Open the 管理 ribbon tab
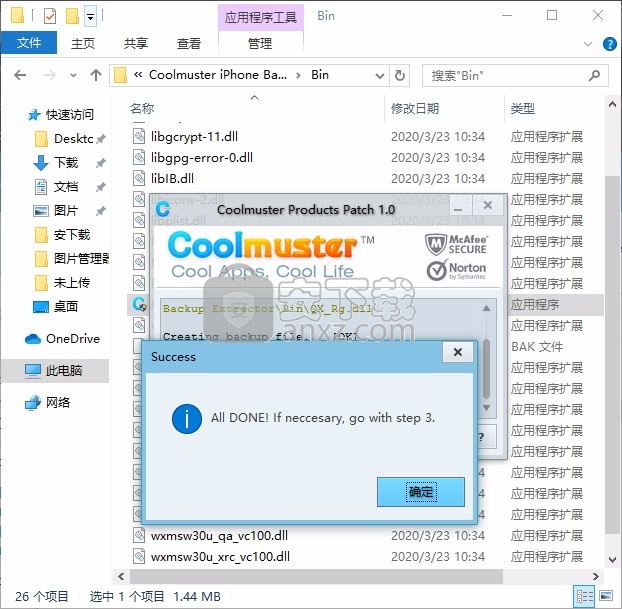The height and width of the screenshot is (609, 622). pos(260,43)
